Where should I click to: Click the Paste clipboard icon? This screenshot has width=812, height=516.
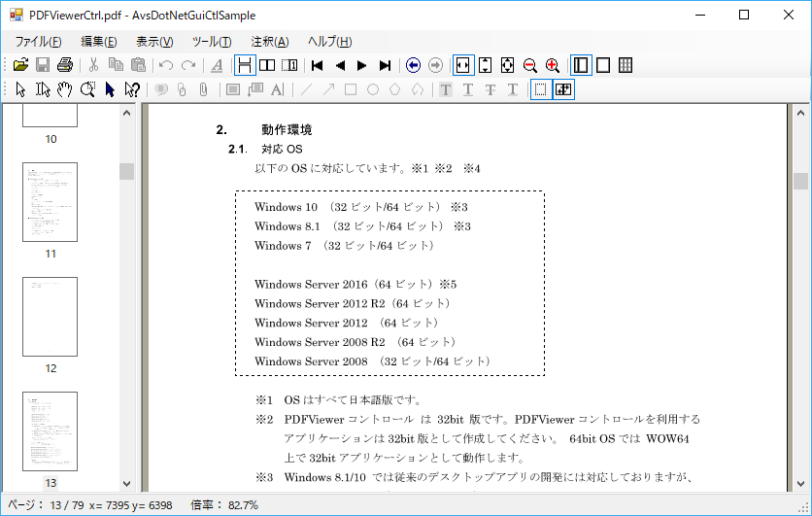pyautogui.click(x=138, y=65)
